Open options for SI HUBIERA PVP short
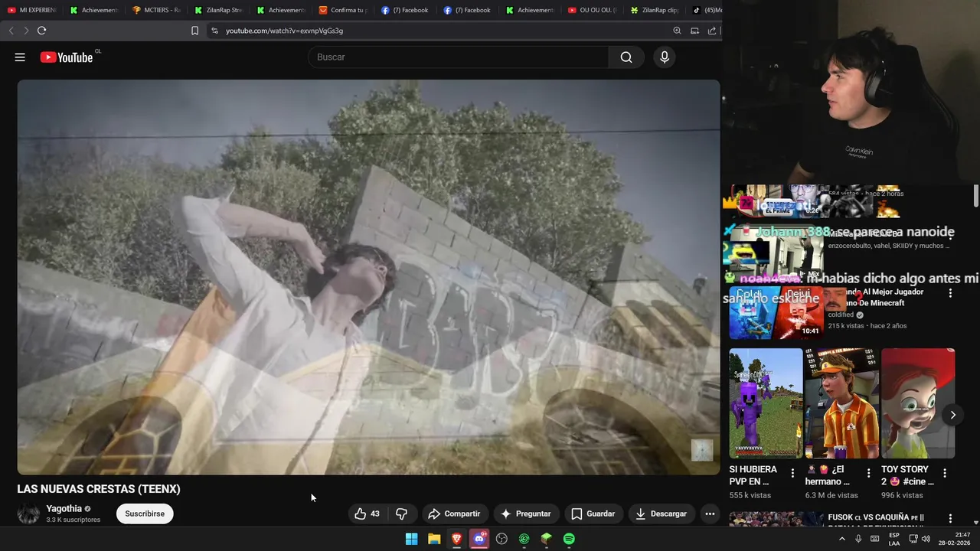980x551 pixels. [792, 473]
